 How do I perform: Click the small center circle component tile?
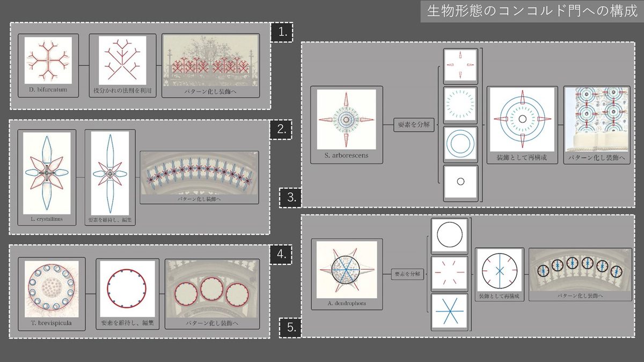460,182
